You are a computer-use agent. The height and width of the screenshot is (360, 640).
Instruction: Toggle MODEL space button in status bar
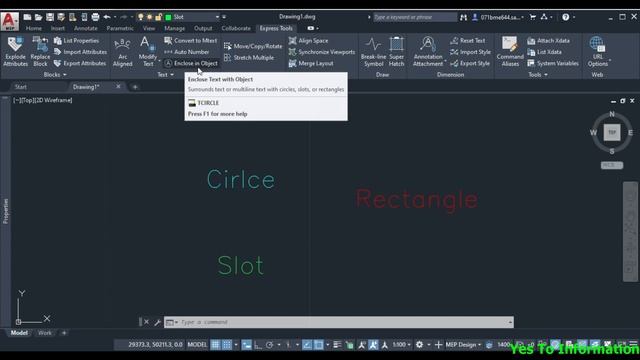197,345
